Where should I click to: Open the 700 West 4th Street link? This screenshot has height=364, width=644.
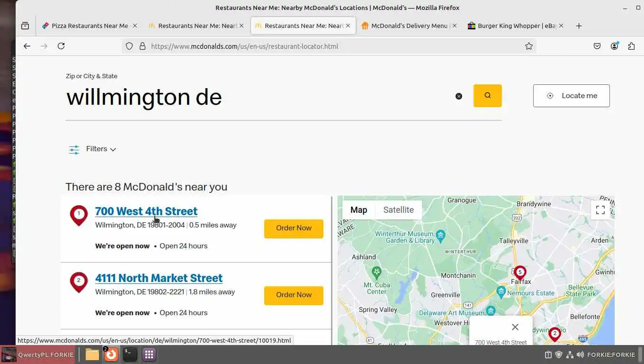click(146, 211)
